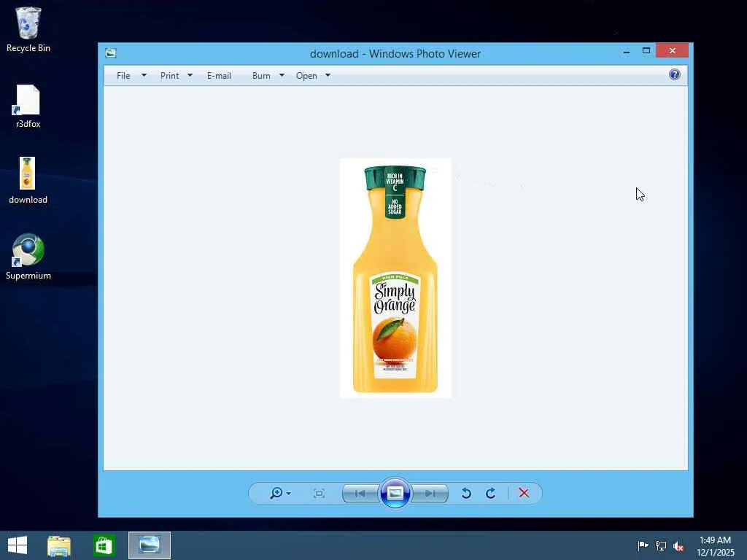This screenshot has height=560, width=747.
Task: Click the network tray icon
Action: (x=661, y=545)
